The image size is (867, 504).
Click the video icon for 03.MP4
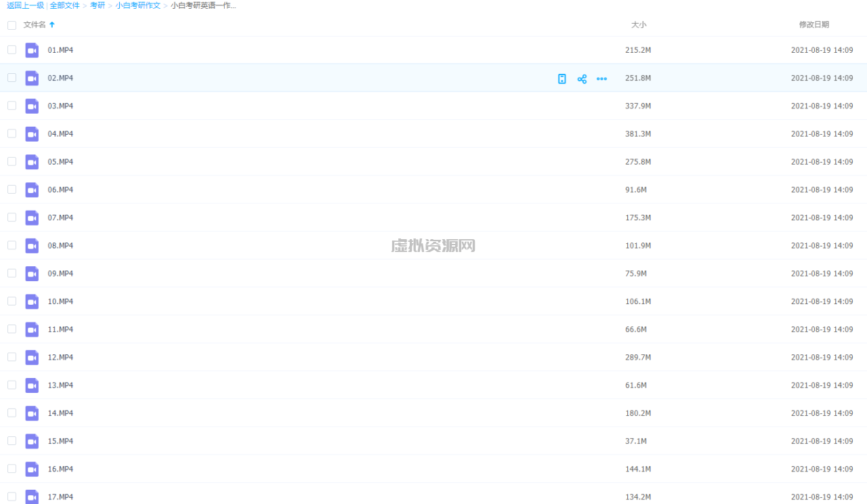pos(32,106)
